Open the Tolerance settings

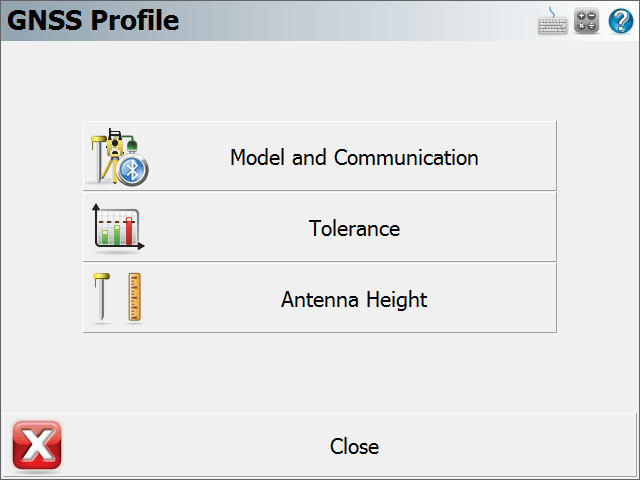320,227
